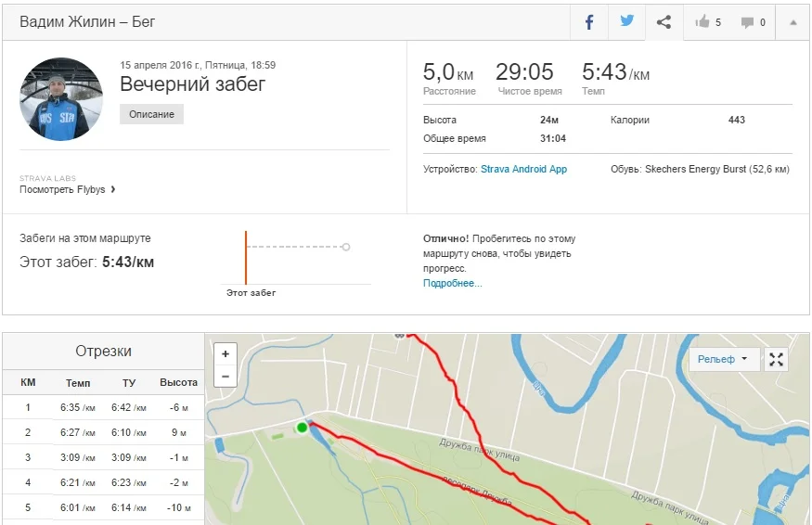Image resolution: width=812 pixels, height=525 pixels.
Task: Open Посмотреть Flybys link
Action: click(x=67, y=189)
